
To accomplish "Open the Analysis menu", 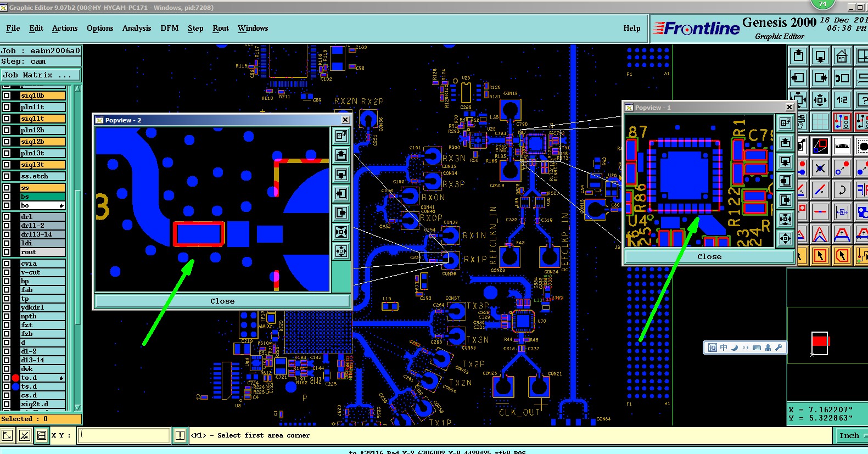I will 137,29.
